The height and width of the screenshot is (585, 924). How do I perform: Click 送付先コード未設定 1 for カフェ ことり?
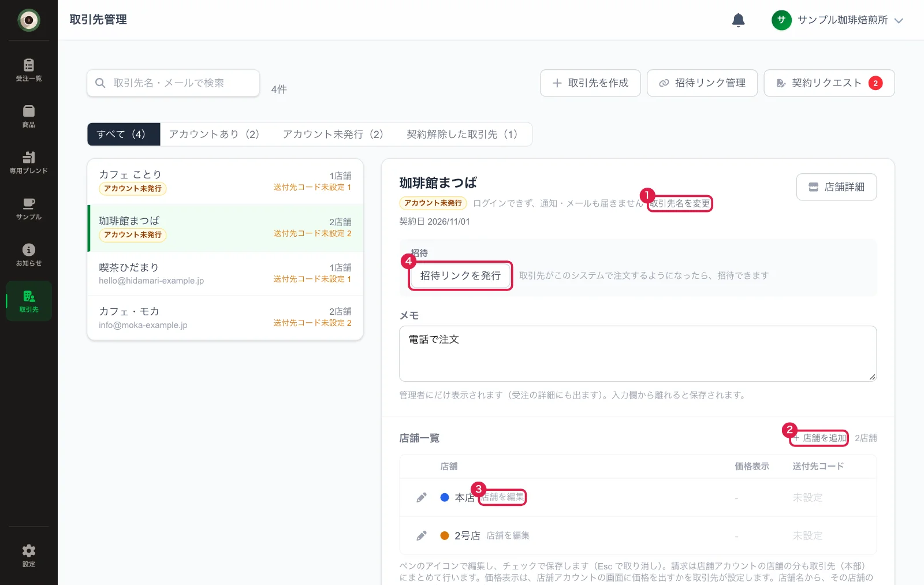pyautogui.click(x=312, y=187)
